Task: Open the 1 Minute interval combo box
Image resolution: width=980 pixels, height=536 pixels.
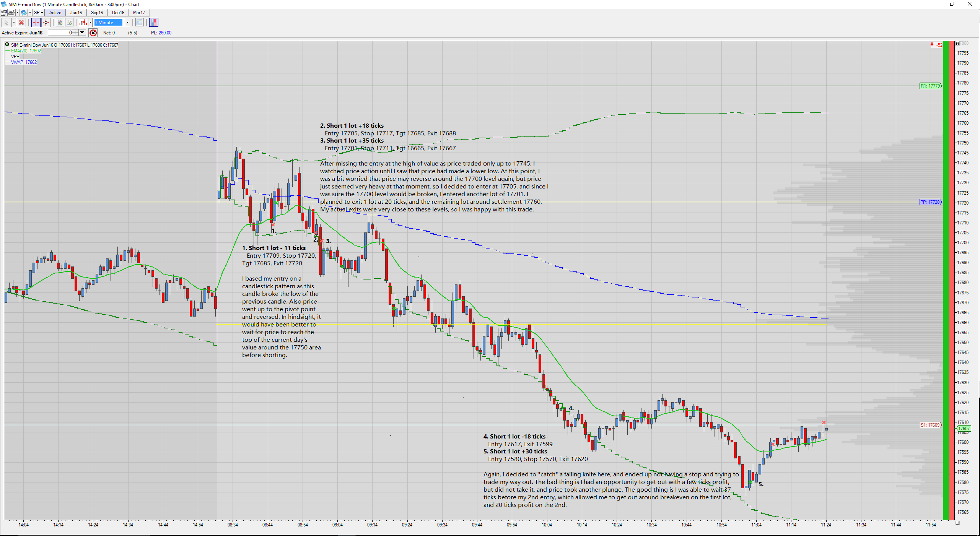Action: coord(112,23)
